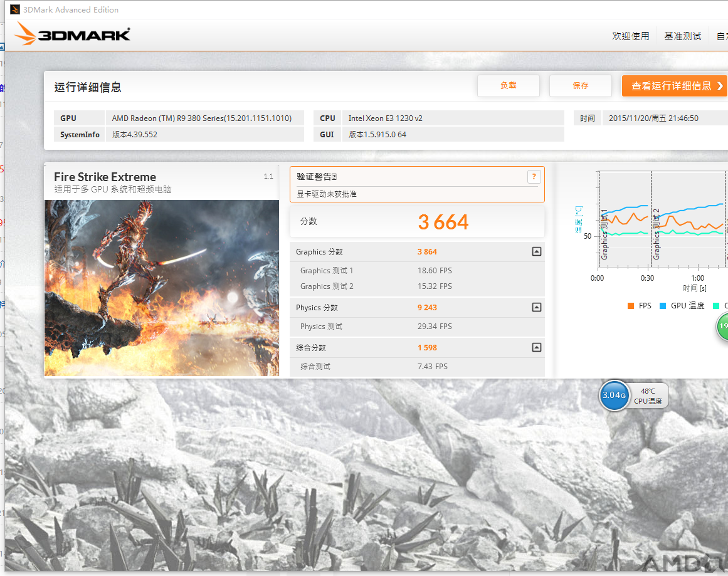Click the Fire Strike Extreme title
Viewport: 728px width, 576px height.
105,177
